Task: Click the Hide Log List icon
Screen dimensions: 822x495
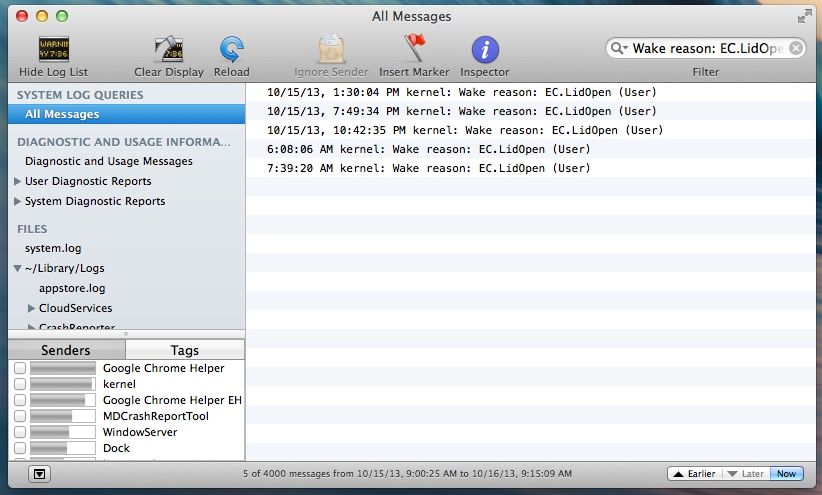Action: [53, 50]
